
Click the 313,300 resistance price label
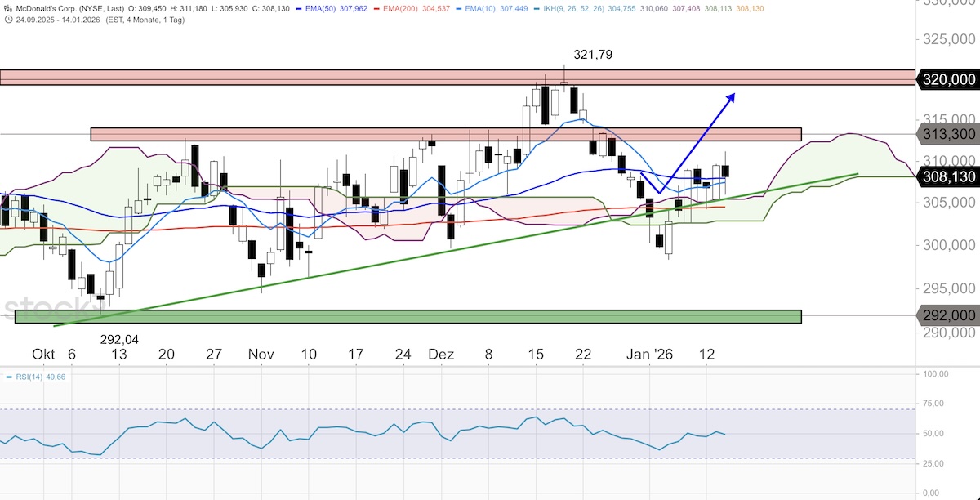pyautogui.click(x=949, y=134)
